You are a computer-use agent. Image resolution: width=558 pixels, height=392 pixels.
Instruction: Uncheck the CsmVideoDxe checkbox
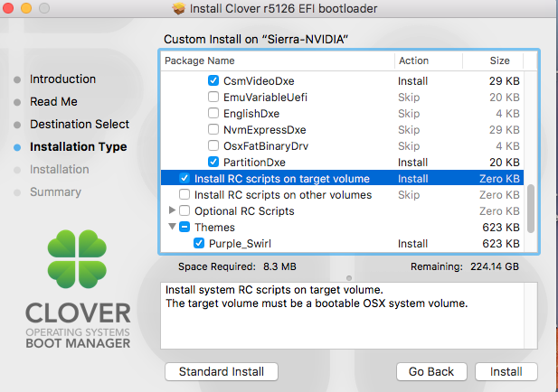point(213,80)
